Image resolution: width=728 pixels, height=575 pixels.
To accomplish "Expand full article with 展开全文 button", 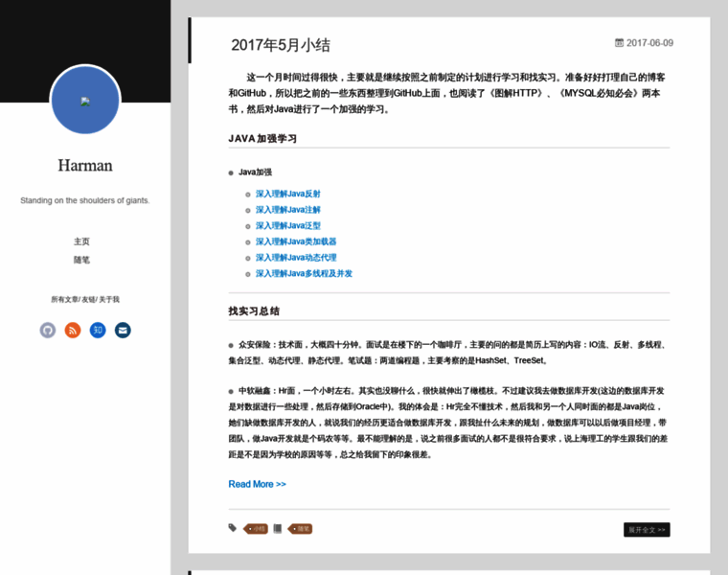I will [x=647, y=529].
